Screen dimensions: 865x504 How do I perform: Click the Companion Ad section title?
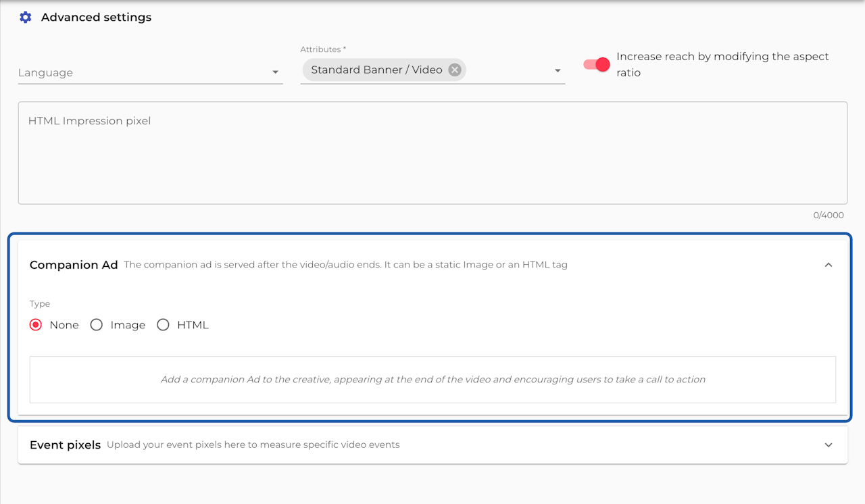pos(74,265)
